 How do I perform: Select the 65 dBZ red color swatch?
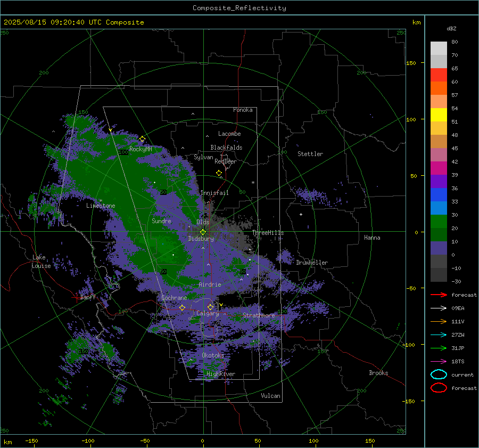[439, 75]
